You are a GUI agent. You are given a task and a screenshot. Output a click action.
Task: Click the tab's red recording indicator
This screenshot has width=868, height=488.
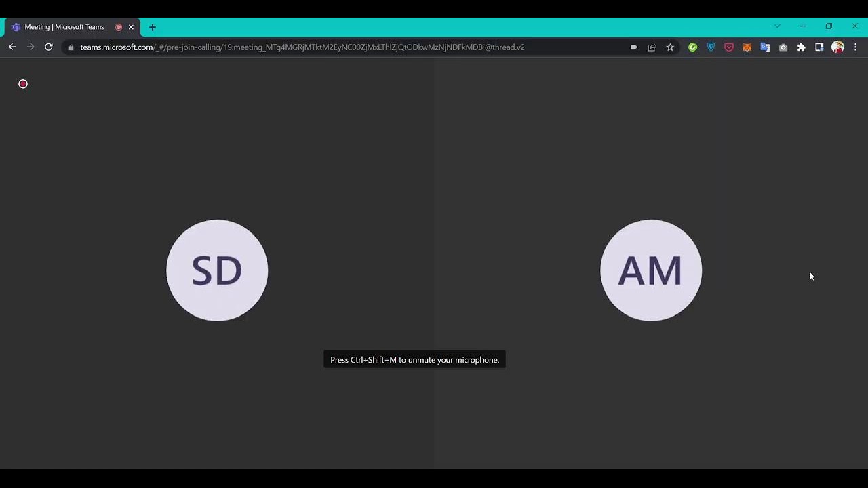[119, 27]
